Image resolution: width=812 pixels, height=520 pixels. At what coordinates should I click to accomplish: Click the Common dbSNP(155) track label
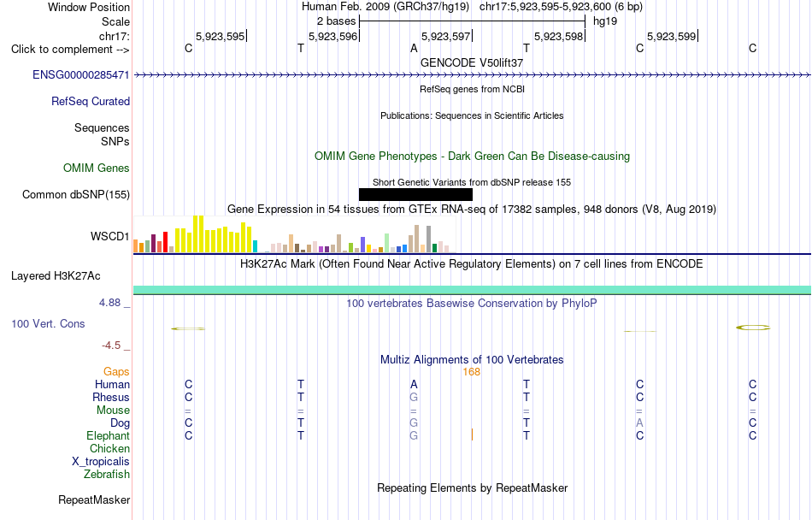[x=76, y=195]
